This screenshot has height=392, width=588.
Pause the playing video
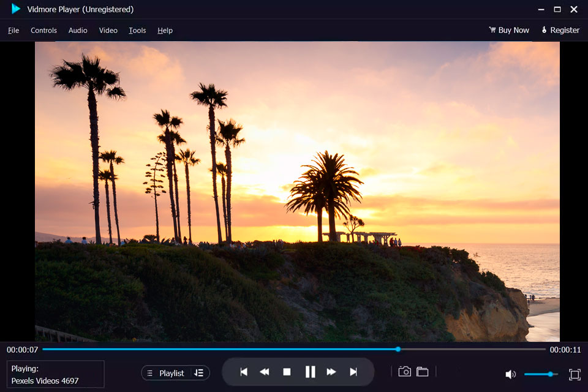point(310,372)
